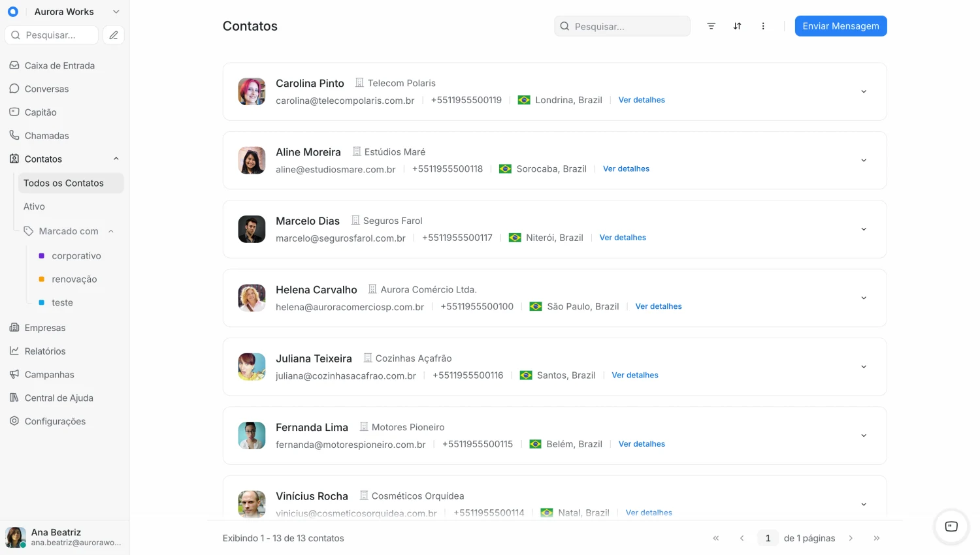Image resolution: width=980 pixels, height=555 pixels.
Task: Expand the Fernanda Lima contact card
Action: 864,436
